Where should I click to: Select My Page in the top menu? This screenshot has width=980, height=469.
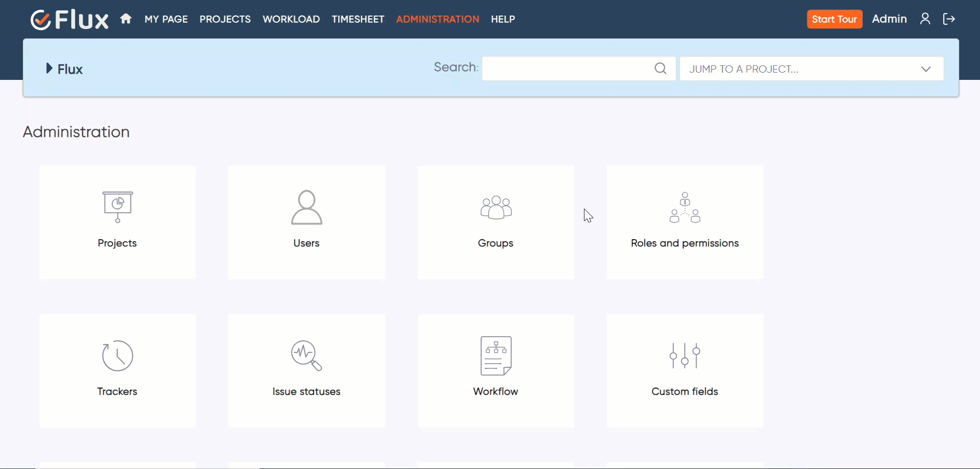pyautogui.click(x=166, y=19)
